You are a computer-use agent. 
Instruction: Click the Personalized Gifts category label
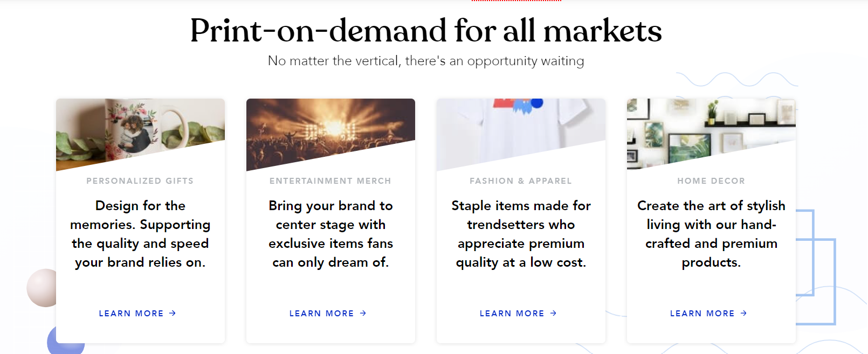click(x=140, y=181)
